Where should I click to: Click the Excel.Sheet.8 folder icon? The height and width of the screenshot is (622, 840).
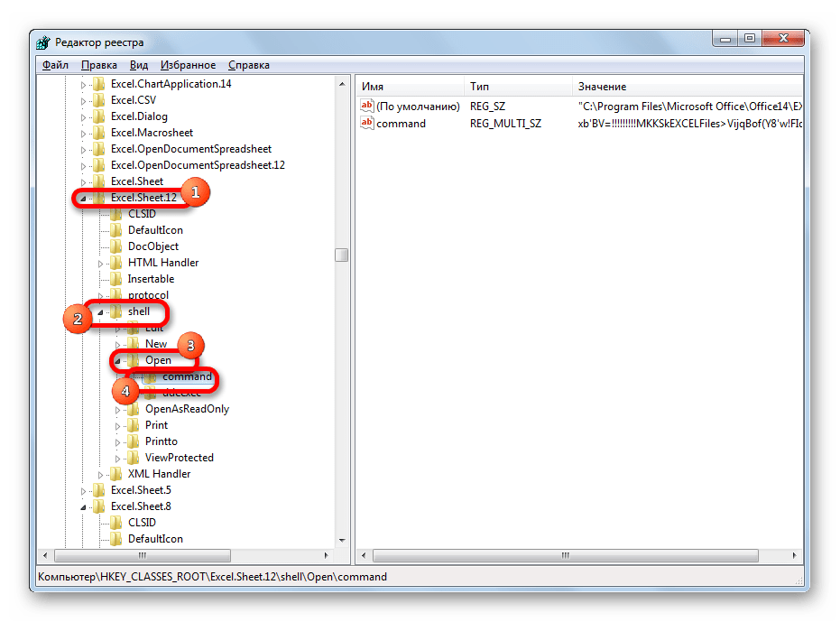click(98, 506)
